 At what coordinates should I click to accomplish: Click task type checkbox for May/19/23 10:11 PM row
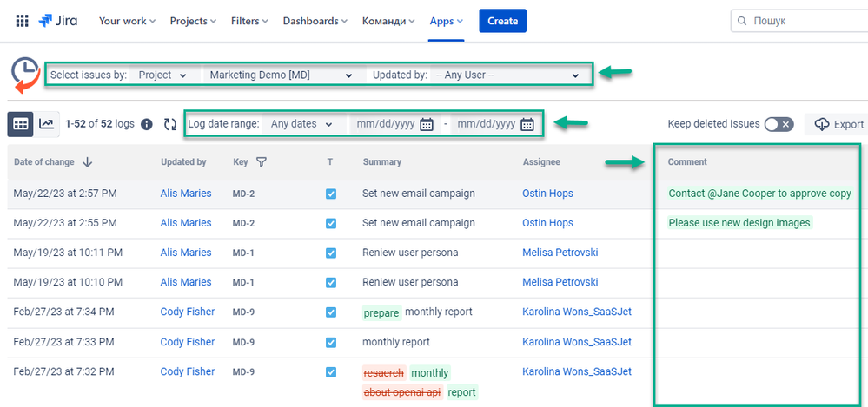[x=331, y=253]
